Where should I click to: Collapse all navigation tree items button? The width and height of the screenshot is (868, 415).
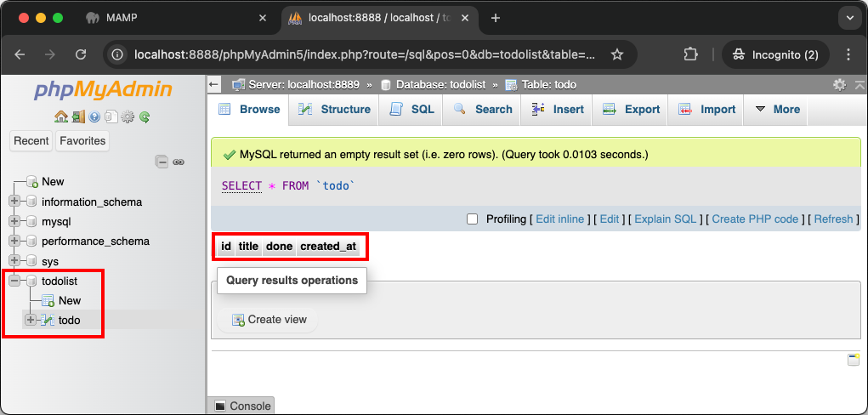click(x=162, y=162)
